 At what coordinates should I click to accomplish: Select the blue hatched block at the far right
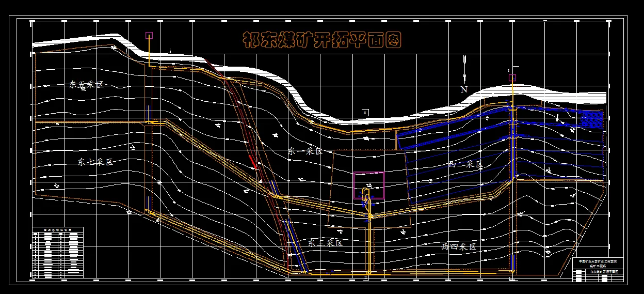[591, 120]
